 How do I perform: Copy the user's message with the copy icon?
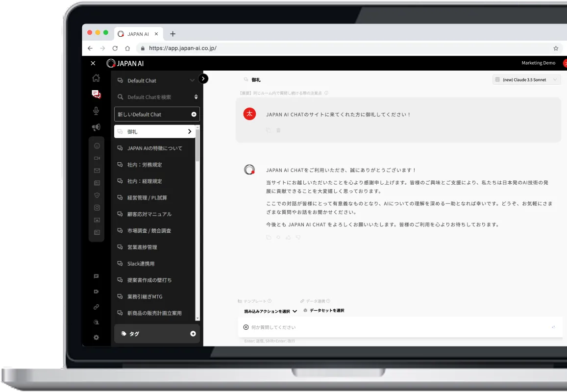tap(269, 130)
